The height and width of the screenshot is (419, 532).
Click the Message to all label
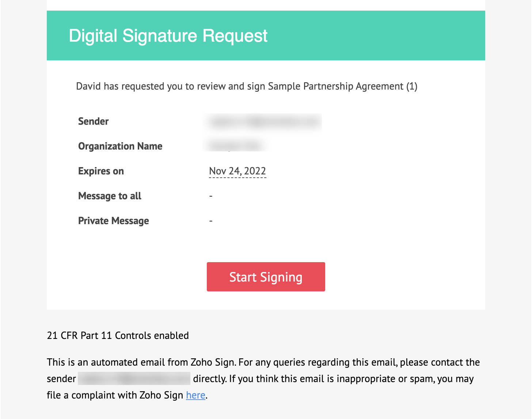point(110,196)
